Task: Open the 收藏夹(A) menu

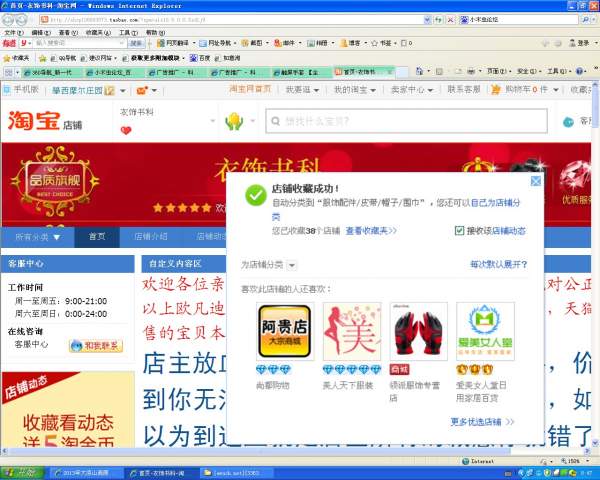Action: pos(98,33)
